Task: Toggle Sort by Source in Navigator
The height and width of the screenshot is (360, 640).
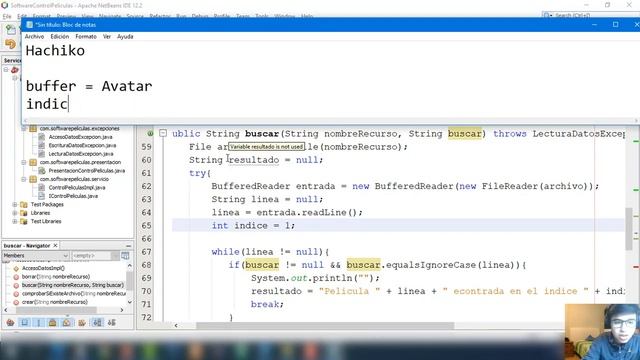Action: pyautogui.click(x=111, y=323)
